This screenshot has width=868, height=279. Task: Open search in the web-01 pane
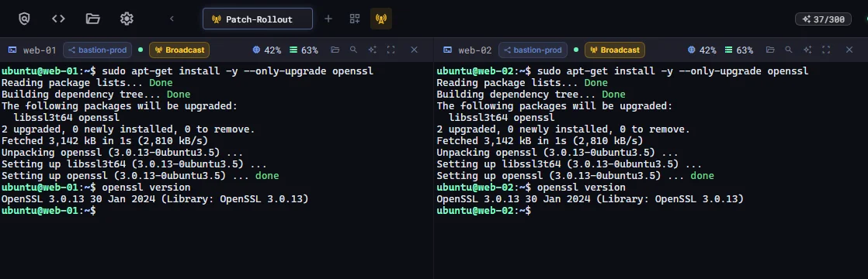click(x=353, y=50)
